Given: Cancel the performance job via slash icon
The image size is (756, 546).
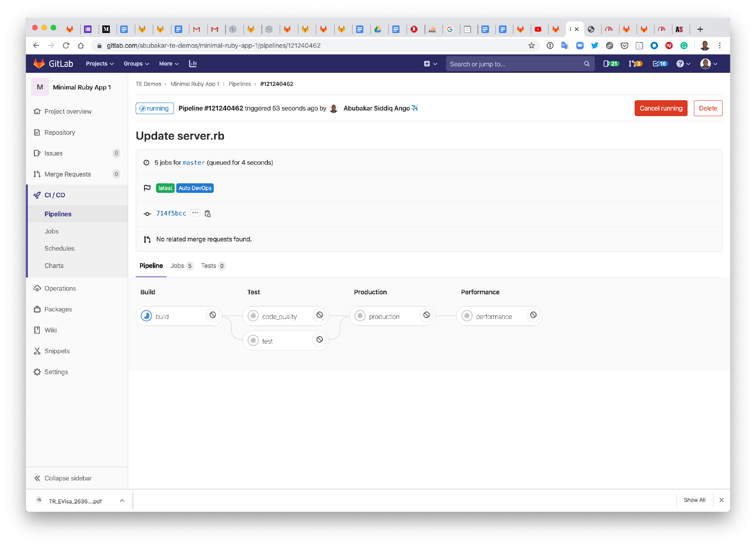Looking at the screenshot, I should 533,315.
